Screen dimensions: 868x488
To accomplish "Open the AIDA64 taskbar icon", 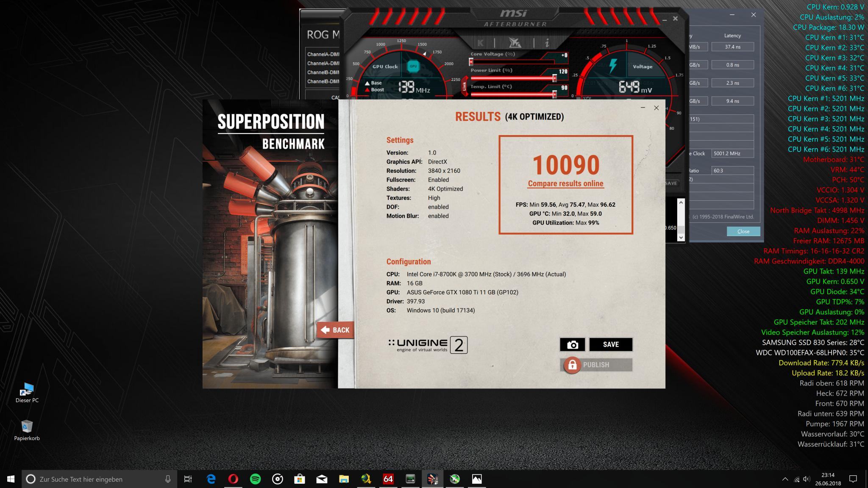I will click(x=388, y=479).
